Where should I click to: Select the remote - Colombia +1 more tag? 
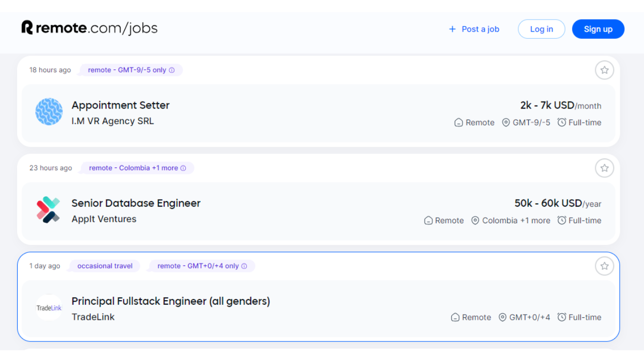tap(137, 168)
